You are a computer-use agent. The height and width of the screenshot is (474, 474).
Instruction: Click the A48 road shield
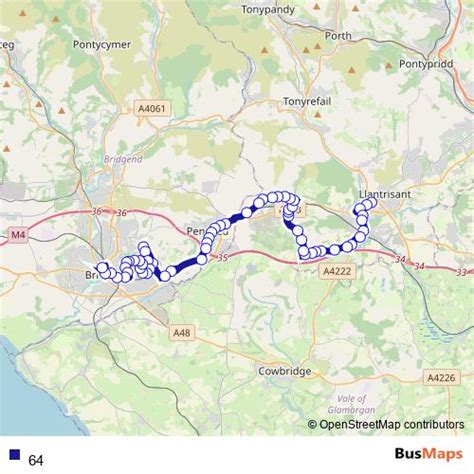pyautogui.click(x=182, y=332)
